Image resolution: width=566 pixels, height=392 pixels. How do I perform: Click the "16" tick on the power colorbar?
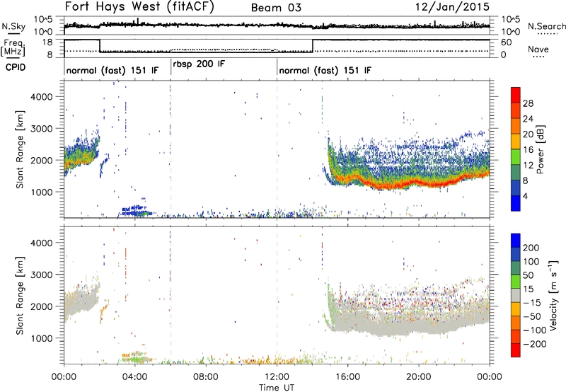pyautogui.click(x=528, y=150)
